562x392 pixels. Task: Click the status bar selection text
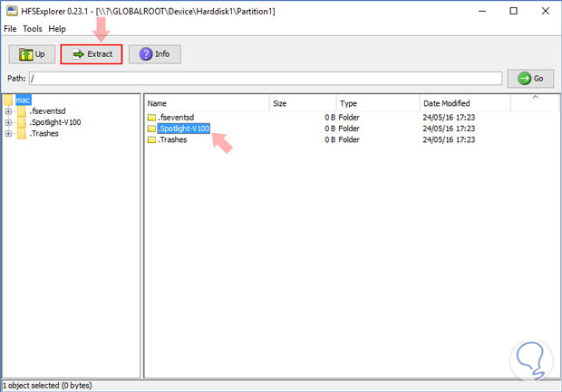(47, 386)
